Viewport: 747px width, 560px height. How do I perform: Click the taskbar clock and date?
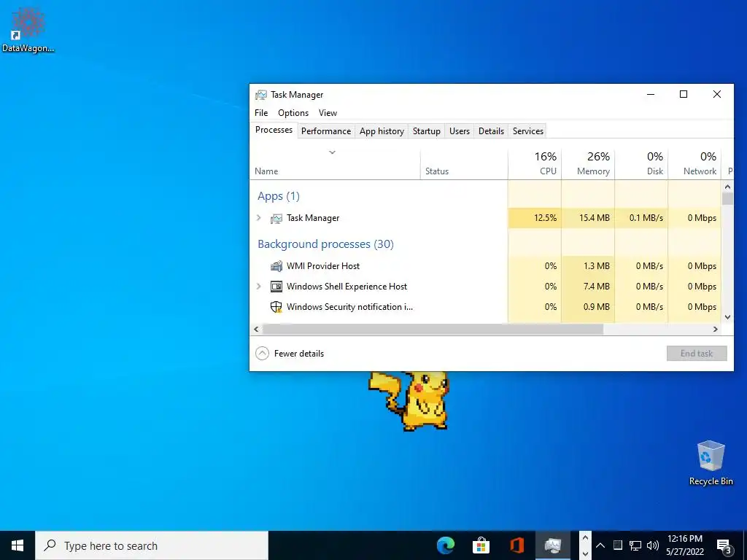[685, 545]
